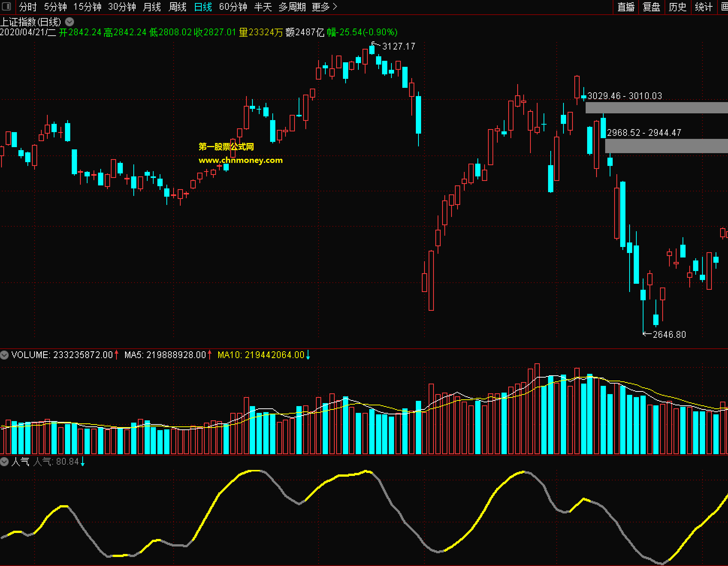
Task: Select the 30分钟 period tab
Action: pyautogui.click(x=122, y=7)
